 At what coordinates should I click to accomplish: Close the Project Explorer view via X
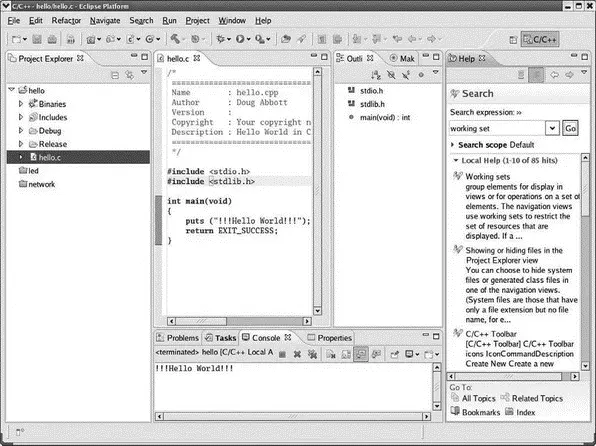click(x=80, y=58)
